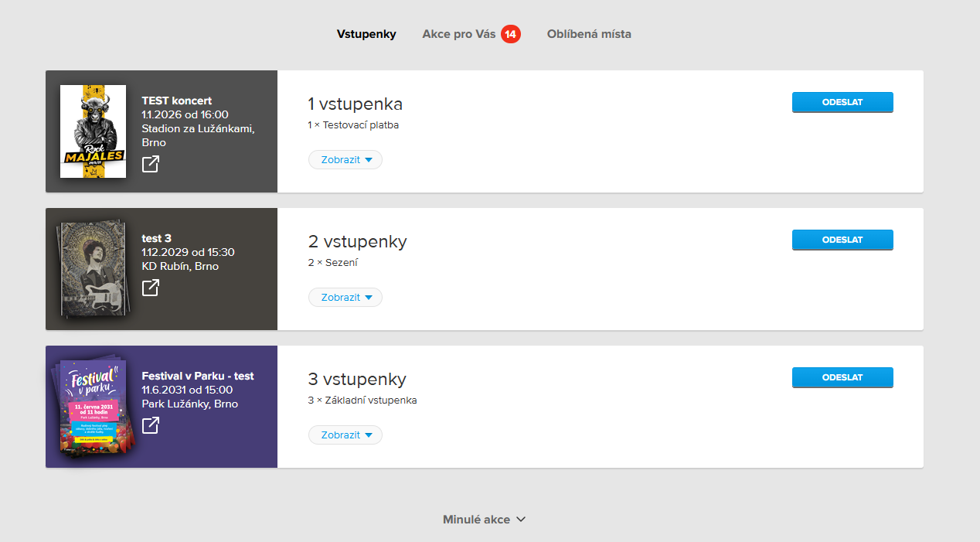
Task: Click the TEST koncert event title
Action: (x=177, y=101)
